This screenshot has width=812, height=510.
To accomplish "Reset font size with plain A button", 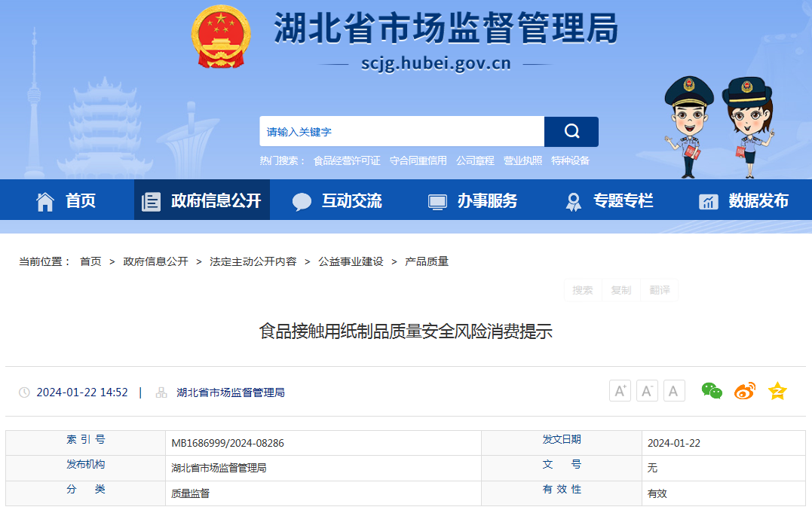I will pos(674,391).
